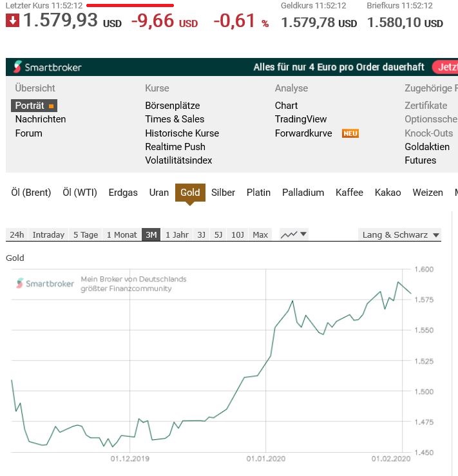This screenshot has width=458, height=476.
Task: Go to TradingView analysis
Action: pyautogui.click(x=301, y=119)
